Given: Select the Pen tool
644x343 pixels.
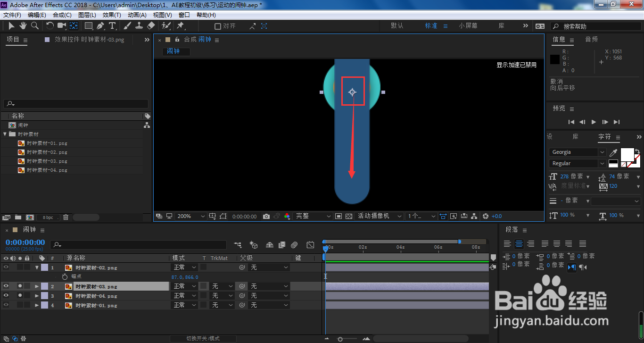Looking at the screenshot, I should click(100, 25).
